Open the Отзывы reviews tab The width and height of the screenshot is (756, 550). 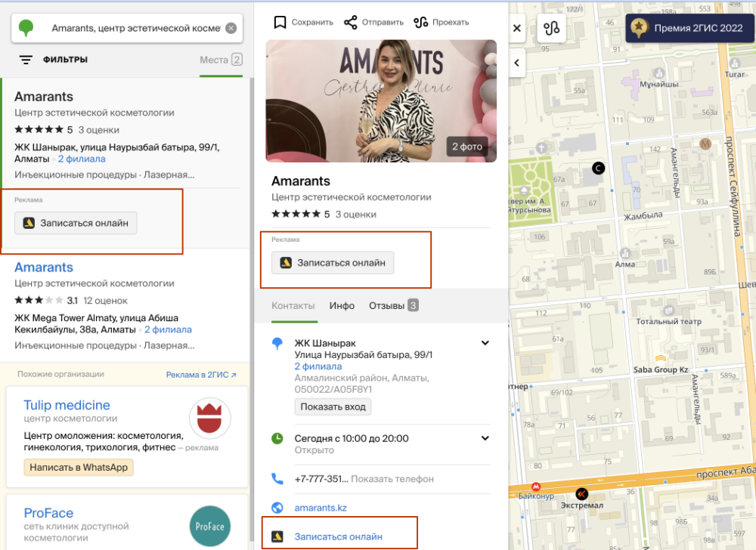[x=393, y=306]
